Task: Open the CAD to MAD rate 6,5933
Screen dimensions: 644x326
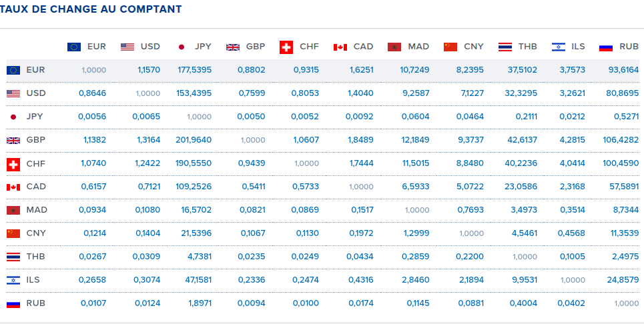Action: 415,187
